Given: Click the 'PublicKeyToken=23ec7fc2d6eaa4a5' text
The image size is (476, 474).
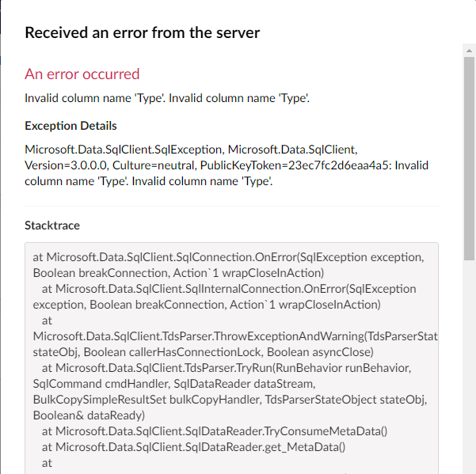Looking at the screenshot, I should (x=295, y=165).
